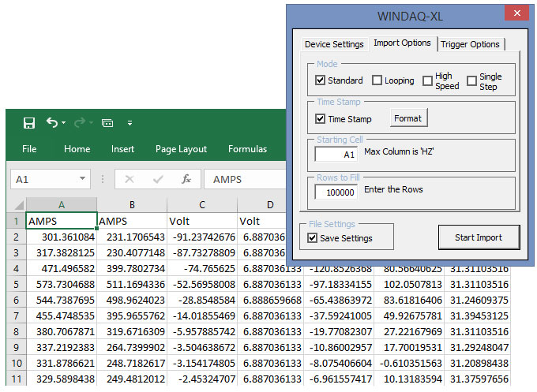Select cell B1 containing AMPS
Image resolution: width=537 pixels, height=392 pixels.
point(132,221)
